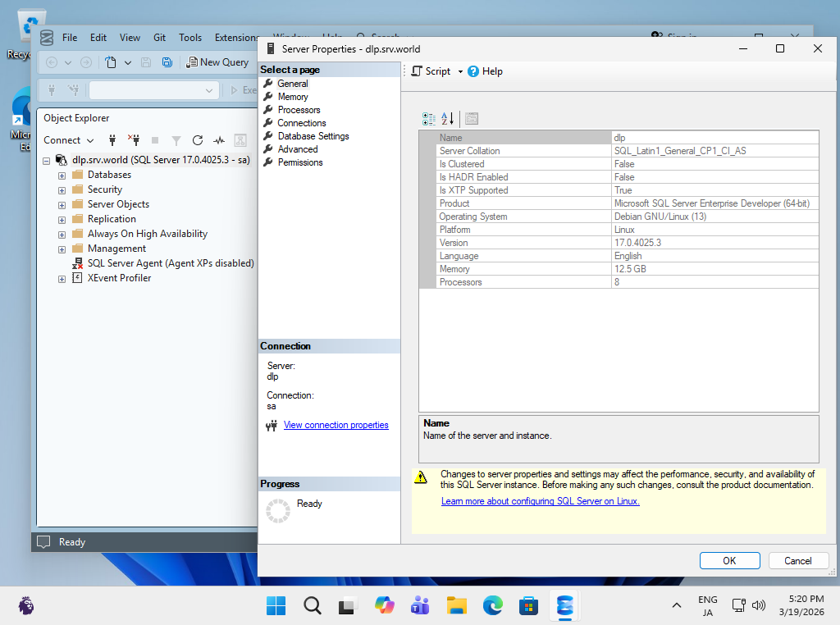Screen dimensions: 840x625
Task: Click the Version value 17.0.4025.3
Action: 715,243
